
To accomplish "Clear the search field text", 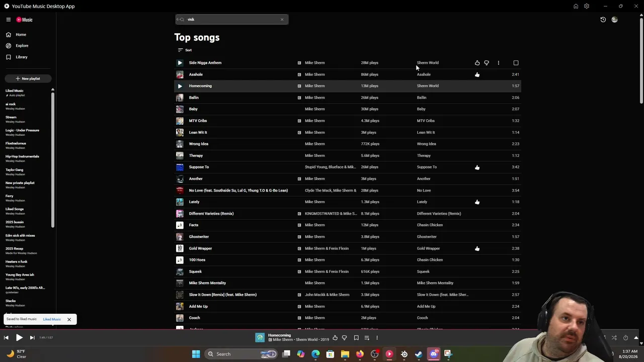I will coord(282,20).
